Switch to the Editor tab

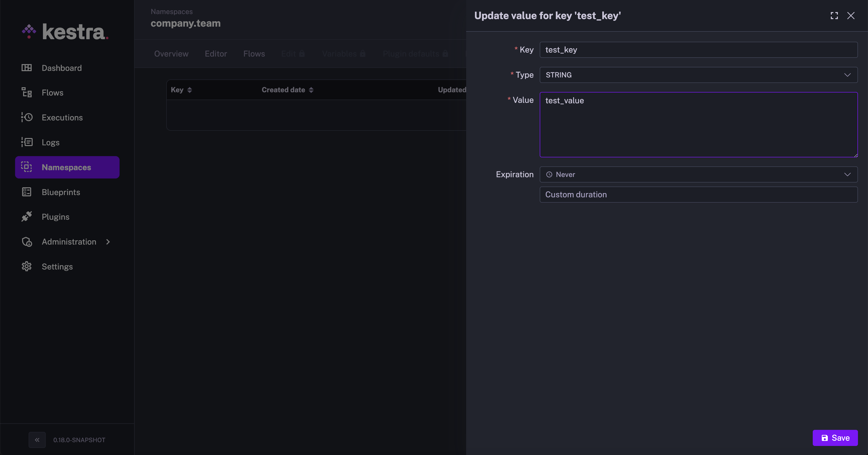coord(216,54)
